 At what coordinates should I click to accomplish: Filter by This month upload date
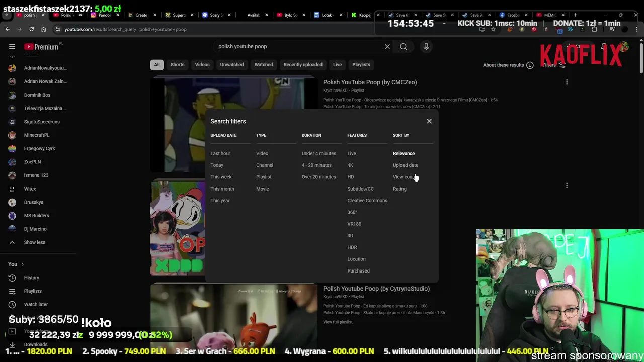[222, 189]
